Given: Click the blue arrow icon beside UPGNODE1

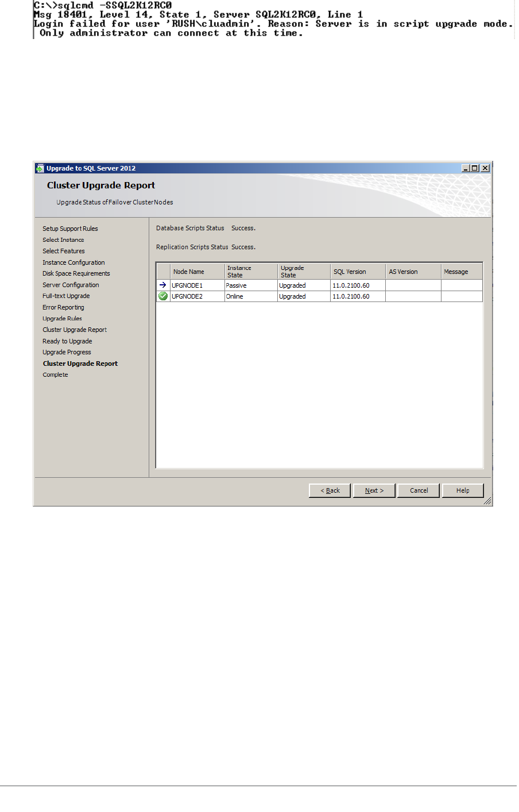Looking at the screenshot, I should click(163, 285).
